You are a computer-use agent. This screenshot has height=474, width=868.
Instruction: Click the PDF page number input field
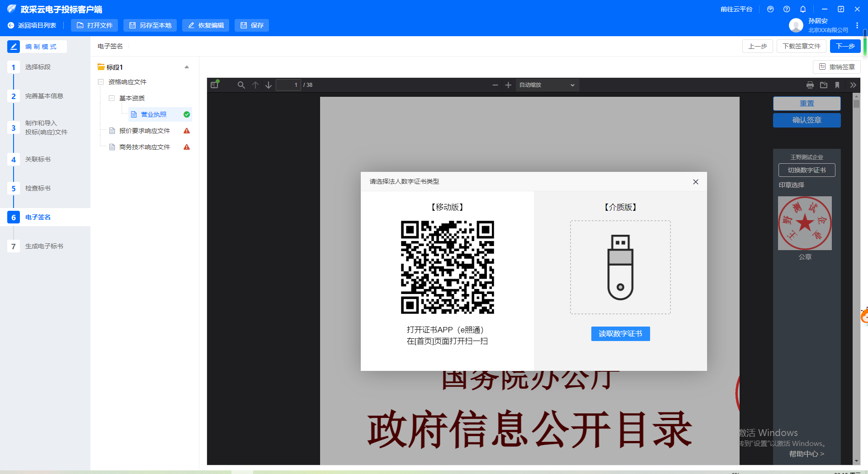point(288,85)
